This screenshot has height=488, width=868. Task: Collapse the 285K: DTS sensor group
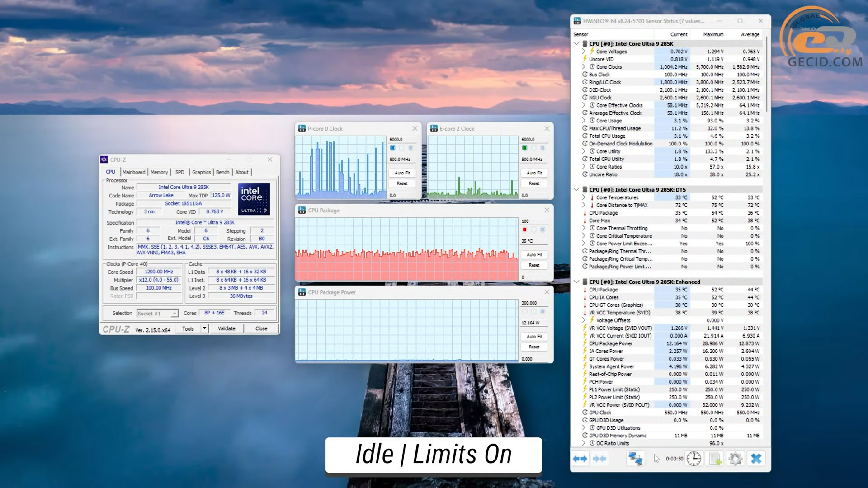576,190
